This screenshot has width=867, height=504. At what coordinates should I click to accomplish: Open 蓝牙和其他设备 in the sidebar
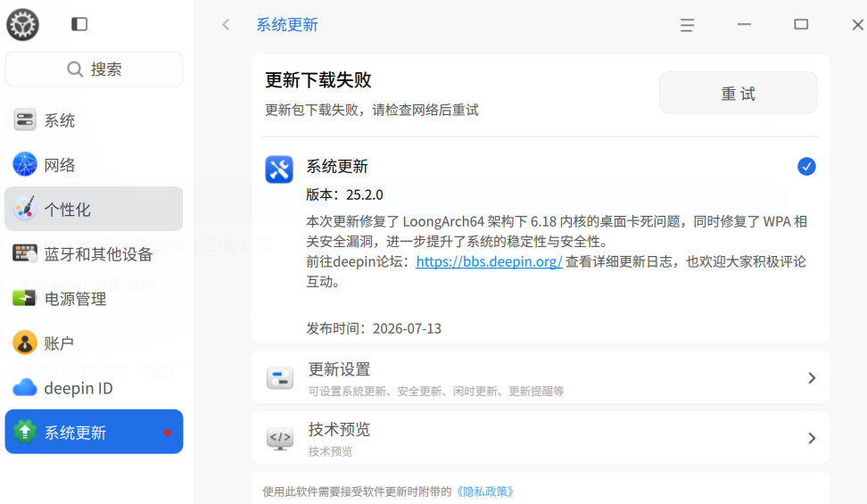(x=94, y=253)
